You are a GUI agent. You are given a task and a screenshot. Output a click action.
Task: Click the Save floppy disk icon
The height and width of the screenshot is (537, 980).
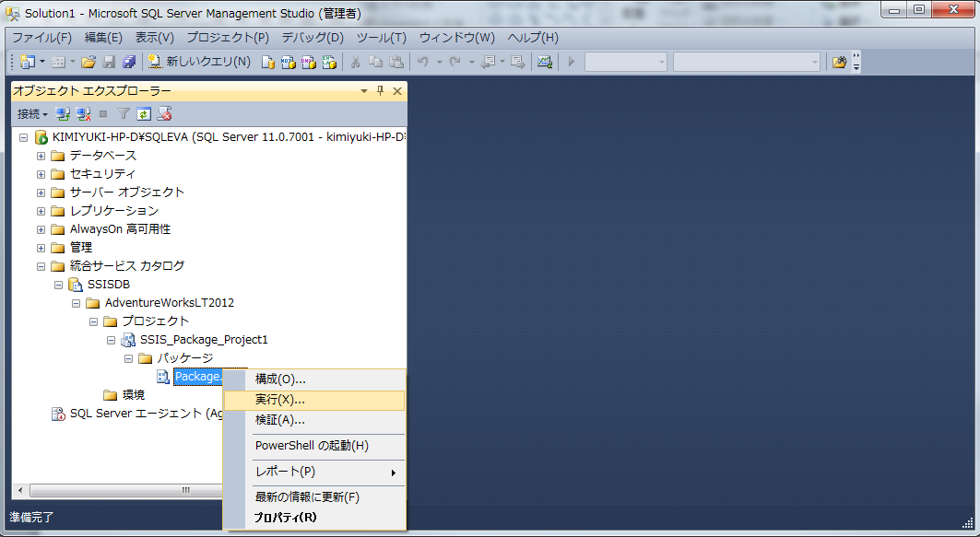tap(109, 62)
